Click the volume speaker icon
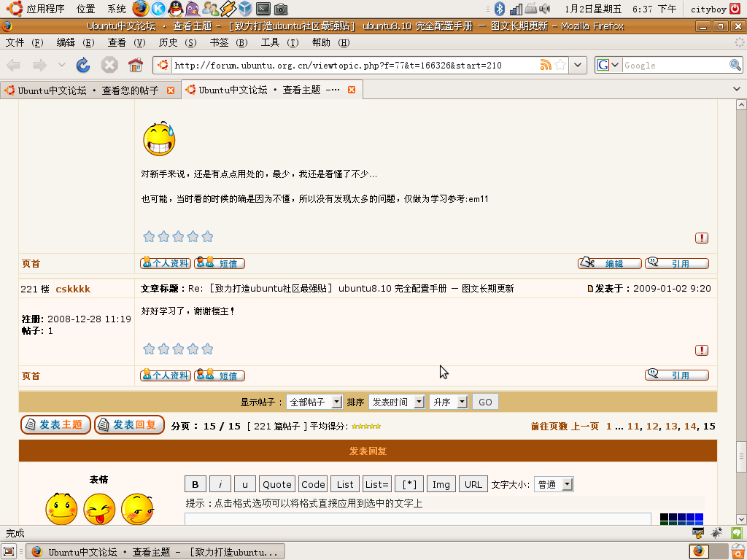Image resolution: width=747 pixels, height=560 pixels. tap(545, 9)
